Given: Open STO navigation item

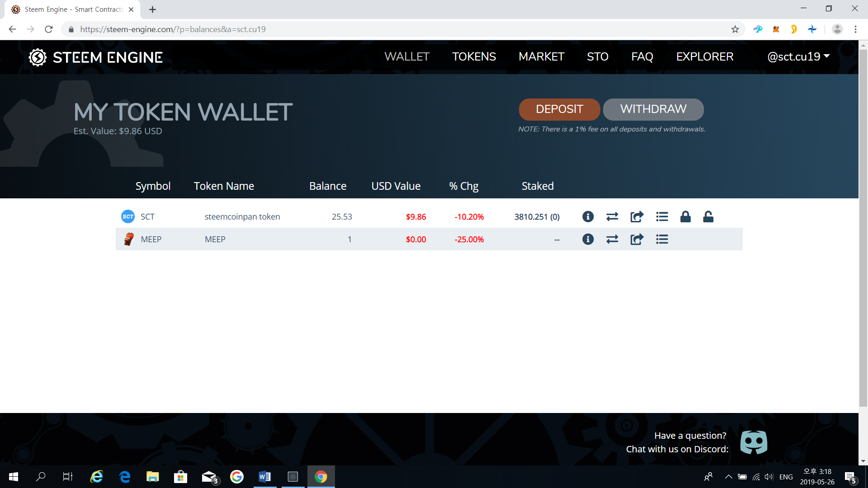Looking at the screenshot, I should tap(598, 56).
